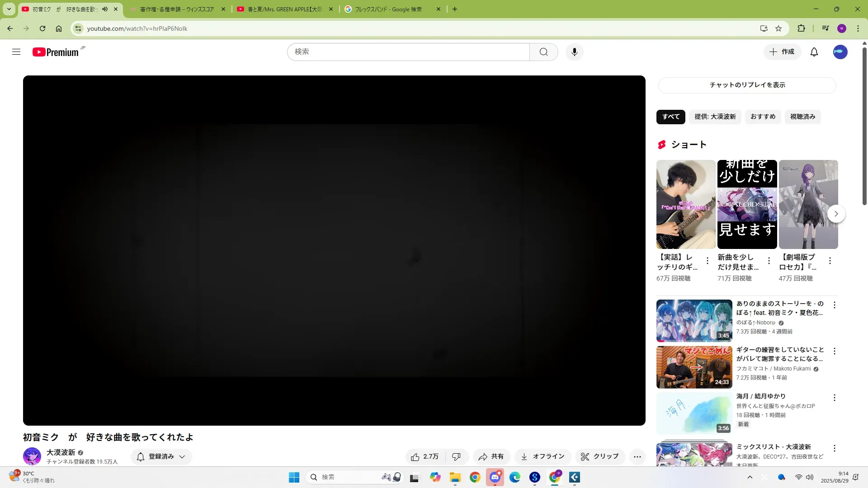This screenshot has height=488, width=868.
Task: Click チャットのリプレイを表示 button
Action: (x=747, y=85)
